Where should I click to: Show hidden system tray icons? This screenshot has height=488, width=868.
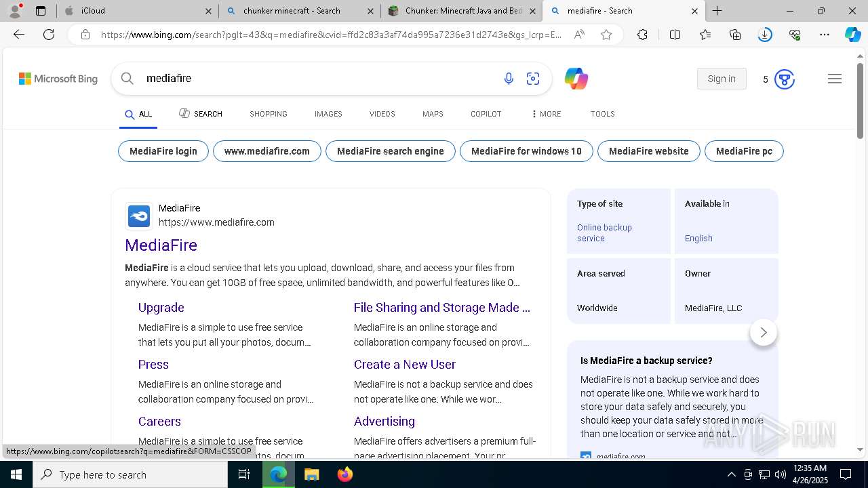pos(731,474)
